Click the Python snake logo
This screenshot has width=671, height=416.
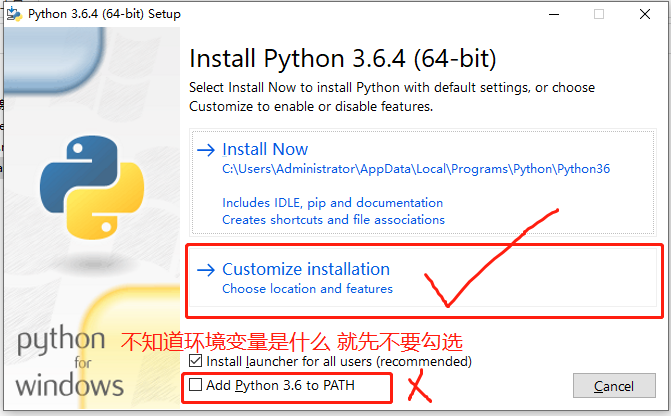click(x=92, y=187)
